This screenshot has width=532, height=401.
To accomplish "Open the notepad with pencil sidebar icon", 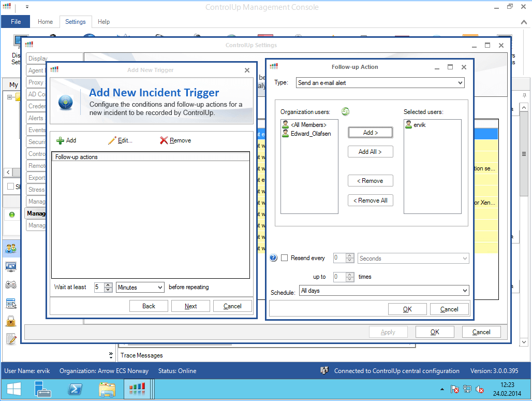I will [11, 339].
